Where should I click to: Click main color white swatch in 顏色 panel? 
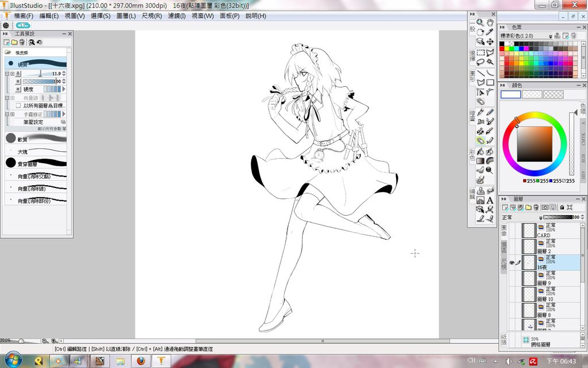click(x=510, y=95)
